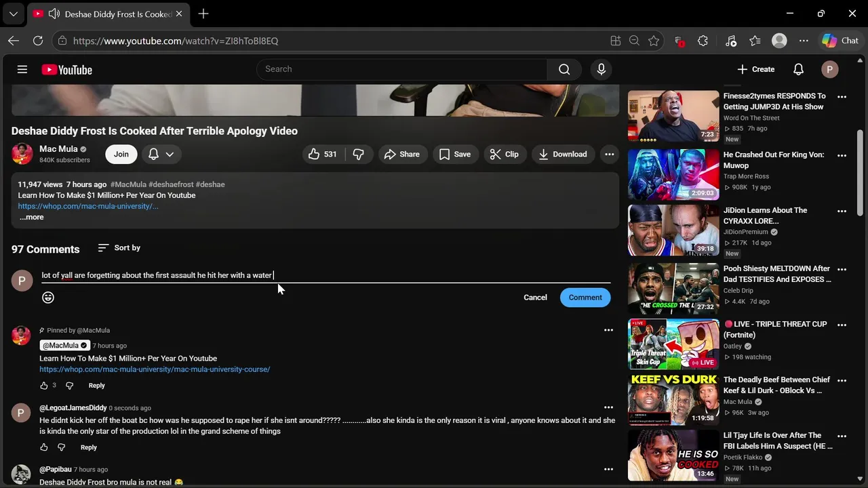Image resolution: width=868 pixels, height=488 pixels.
Task: Dislike the pinned @MacMula comment
Action: (69, 386)
